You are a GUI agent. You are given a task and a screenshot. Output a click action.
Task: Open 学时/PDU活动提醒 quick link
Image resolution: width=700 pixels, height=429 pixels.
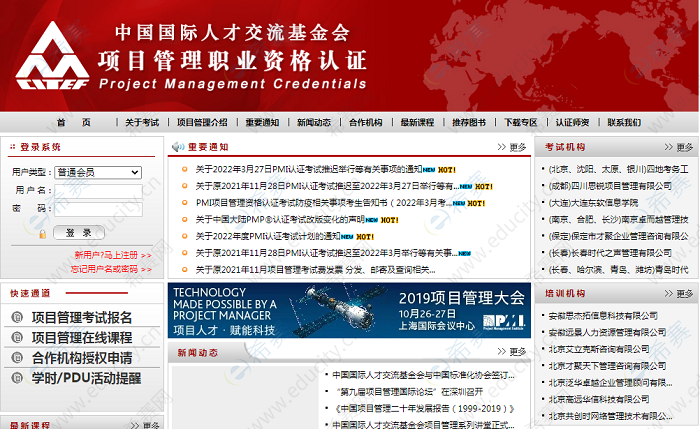tap(86, 378)
